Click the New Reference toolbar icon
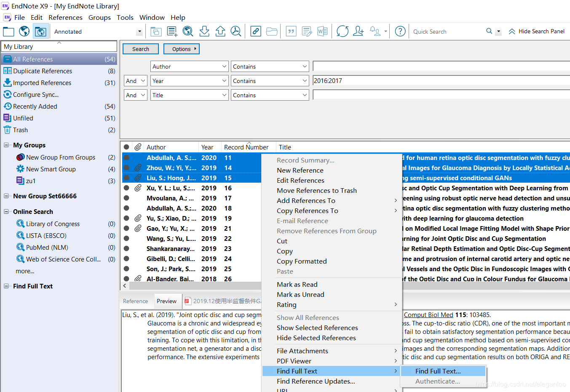570x392 pixels. (x=172, y=32)
